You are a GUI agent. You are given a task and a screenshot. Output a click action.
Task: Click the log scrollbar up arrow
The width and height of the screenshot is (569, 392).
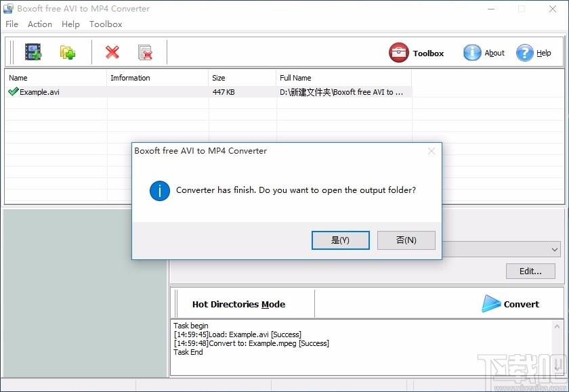coord(557,327)
